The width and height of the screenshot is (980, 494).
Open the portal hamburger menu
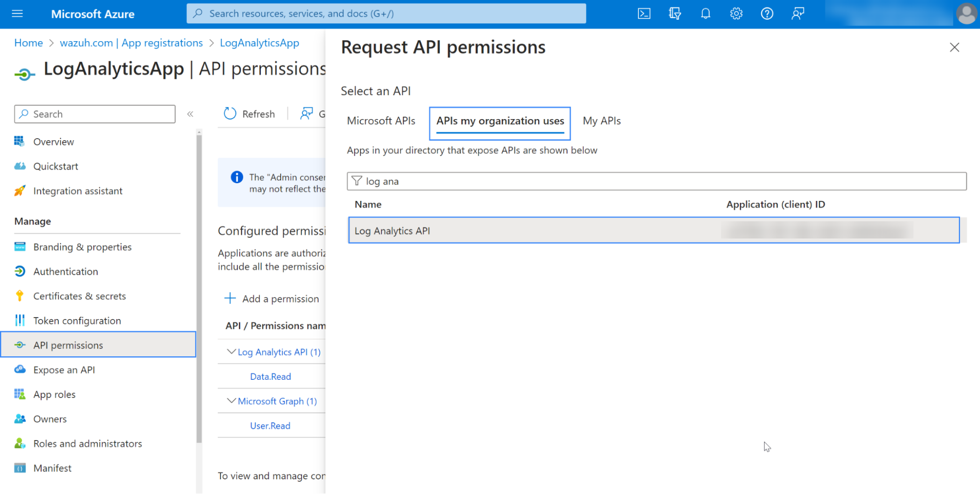click(17, 14)
